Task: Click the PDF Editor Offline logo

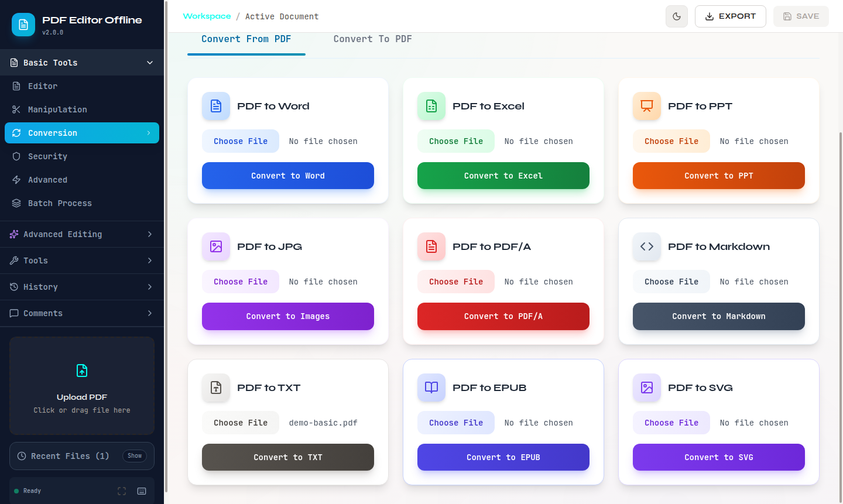Action: point(23,25)
